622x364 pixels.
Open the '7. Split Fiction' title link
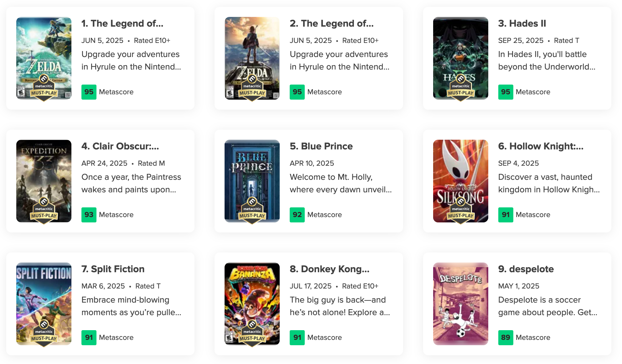(113, 269)
